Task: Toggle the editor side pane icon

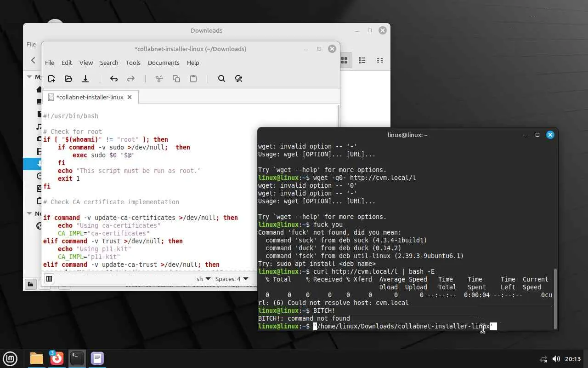Action: 49,279
